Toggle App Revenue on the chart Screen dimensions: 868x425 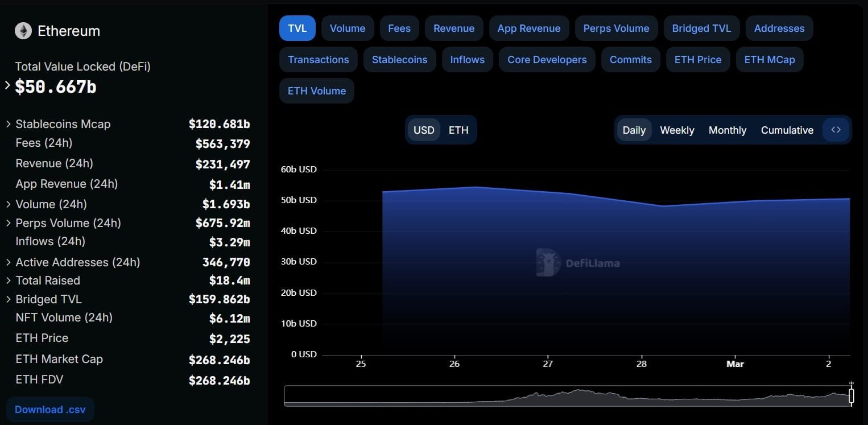(x=529, y=28)
